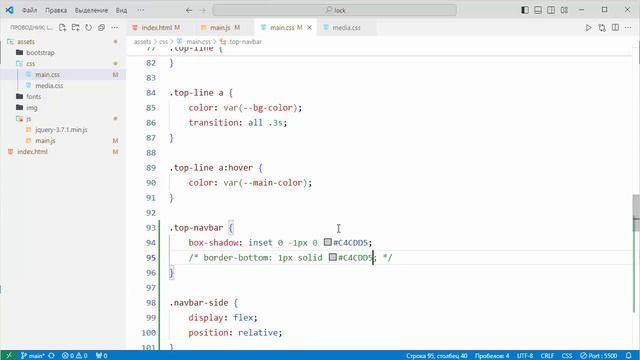The image size is (640, 360).
Task: Click the New File icon in Explorer
Action: [62, 27]
